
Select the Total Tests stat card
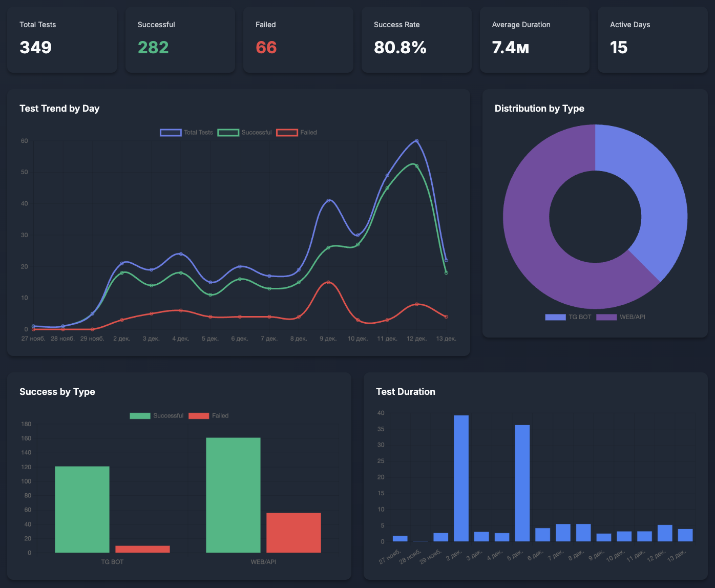[x=61, y=39]
